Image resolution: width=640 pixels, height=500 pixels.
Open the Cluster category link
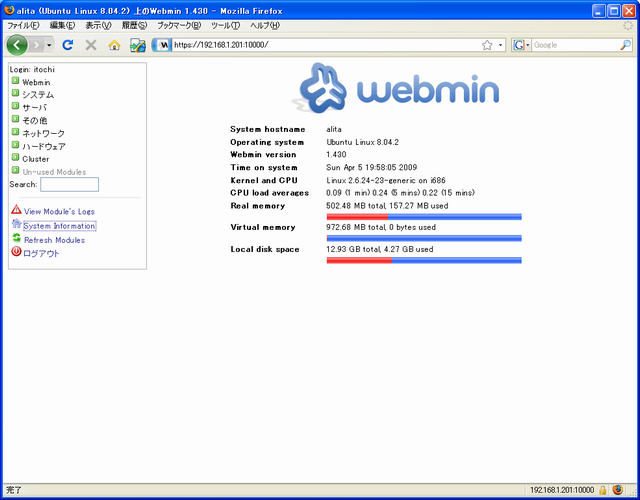pyautogui.click(x=36, y=159)
